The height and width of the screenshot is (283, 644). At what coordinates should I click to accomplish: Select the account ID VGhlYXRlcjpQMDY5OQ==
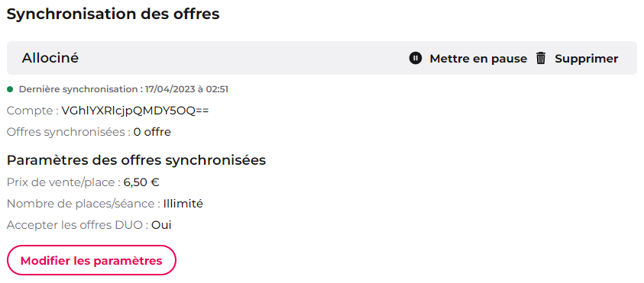click(x=134, y=111)
